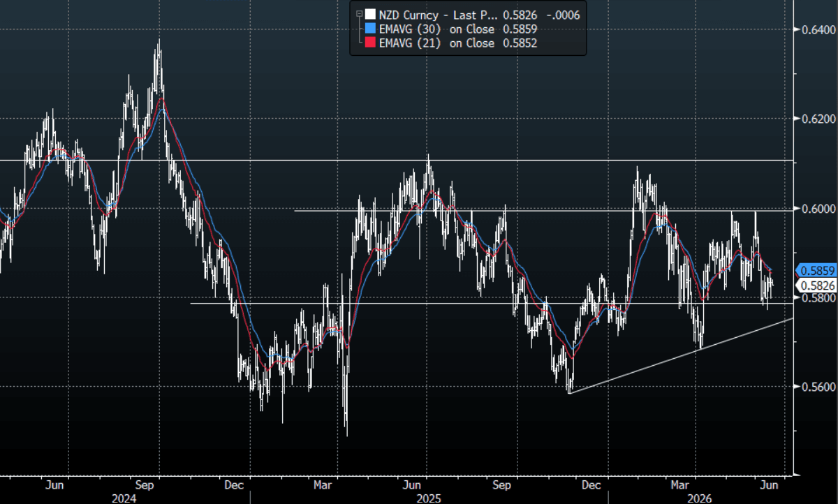Image resolution: width=838 pixels, height=504 pixels.
Task: Collapse the legend tree with minus box
Action: [x=359, y=14]
